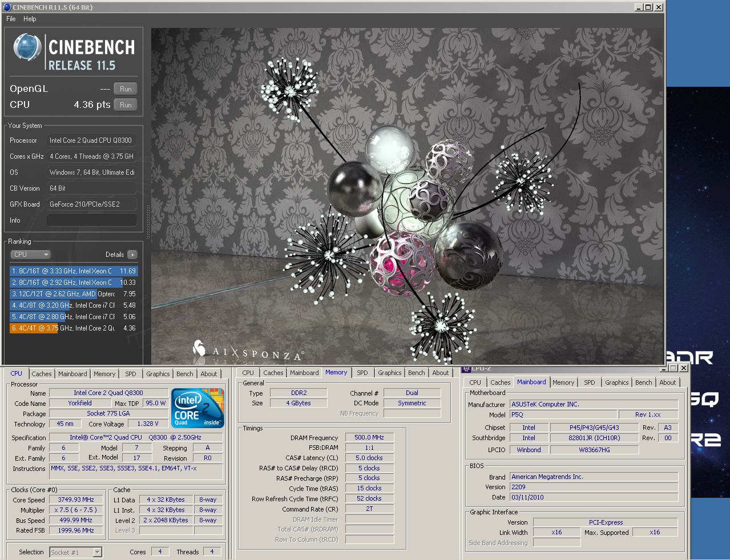Click the GFX Board value GeForce 210
This screenshot has height=560, width=730.
[92, 204]
